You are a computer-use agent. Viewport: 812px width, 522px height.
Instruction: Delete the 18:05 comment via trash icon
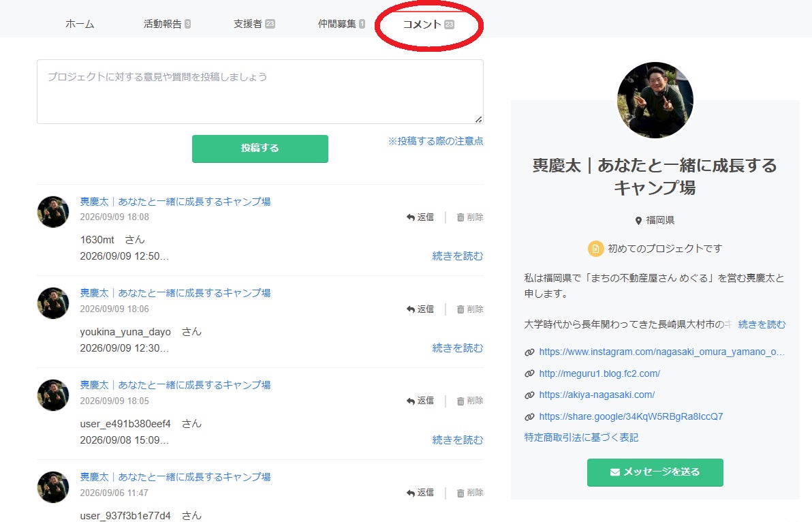click(460, 401)
